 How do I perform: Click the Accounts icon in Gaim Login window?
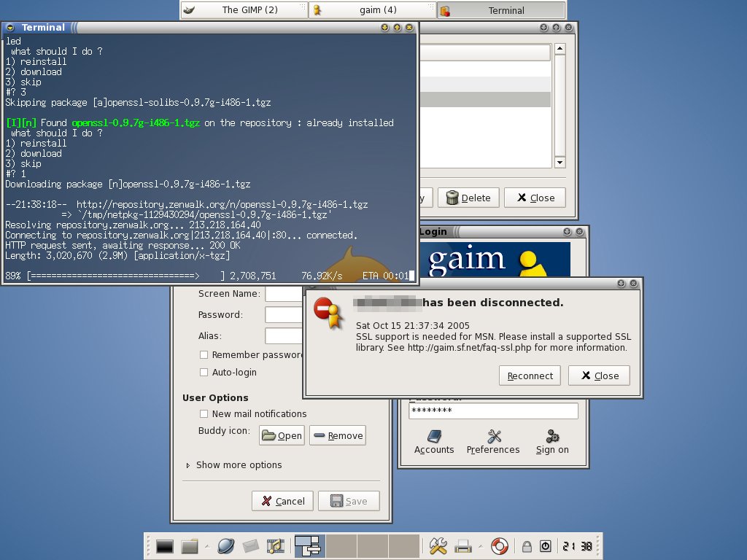(434, 442)
